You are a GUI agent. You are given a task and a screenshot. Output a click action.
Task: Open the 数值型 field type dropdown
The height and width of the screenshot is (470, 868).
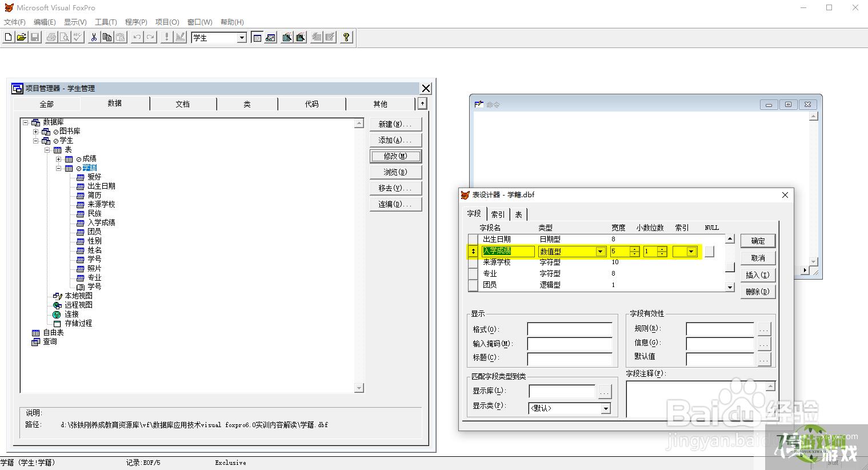click(x=600, y=252)
